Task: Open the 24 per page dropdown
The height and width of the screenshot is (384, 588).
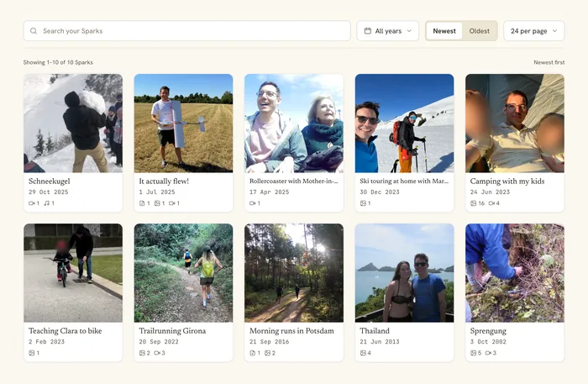Action: [x=534, y=31]
